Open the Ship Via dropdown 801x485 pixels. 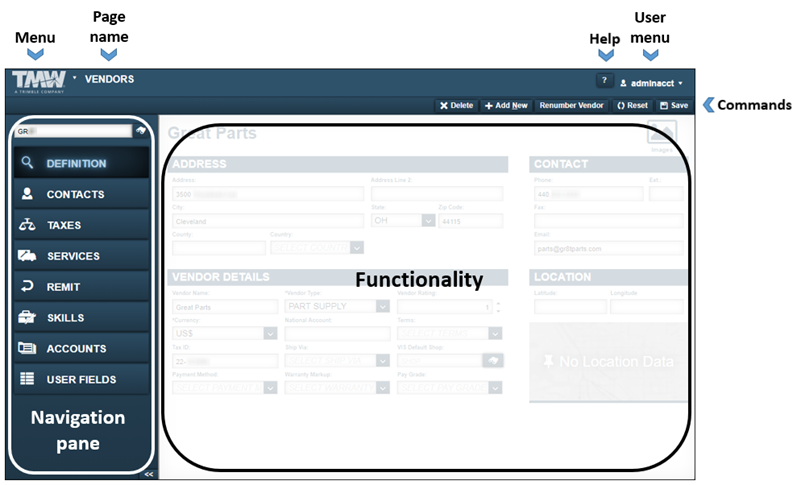click(x=337, y=360)
